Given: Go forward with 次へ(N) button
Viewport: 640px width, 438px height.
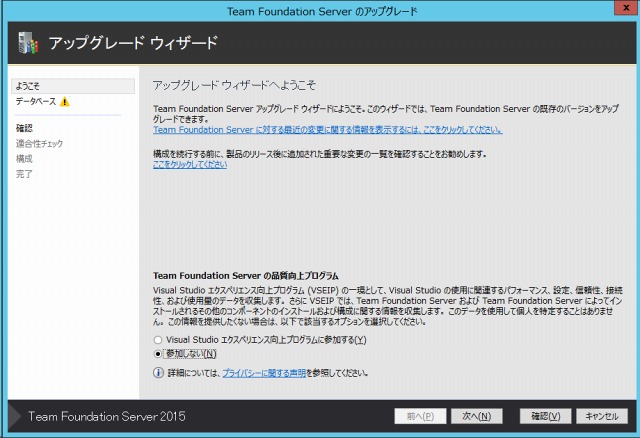Looking at the screenshot, I should [476, 416].
